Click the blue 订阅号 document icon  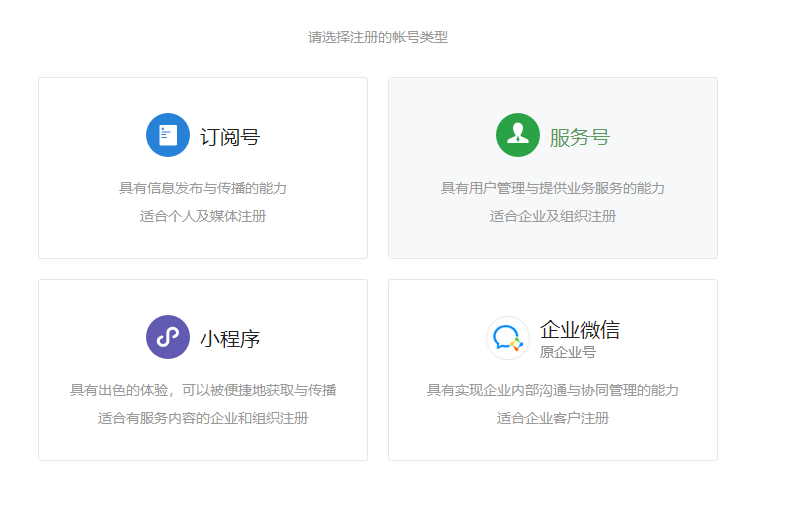tap(168, 135)
